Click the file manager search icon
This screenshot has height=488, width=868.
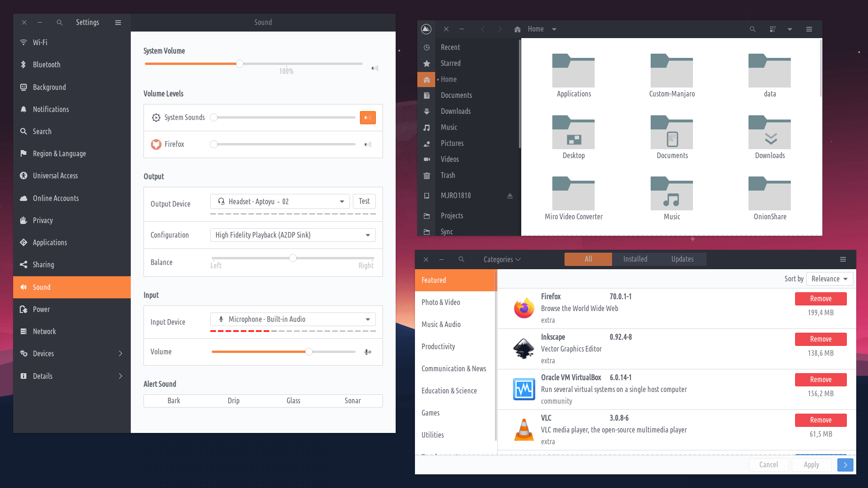click(752, 29)
